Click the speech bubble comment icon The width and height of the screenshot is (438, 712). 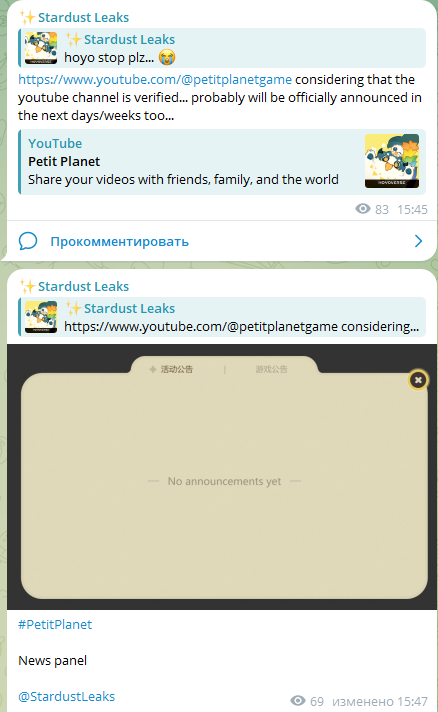click(28, 241)
